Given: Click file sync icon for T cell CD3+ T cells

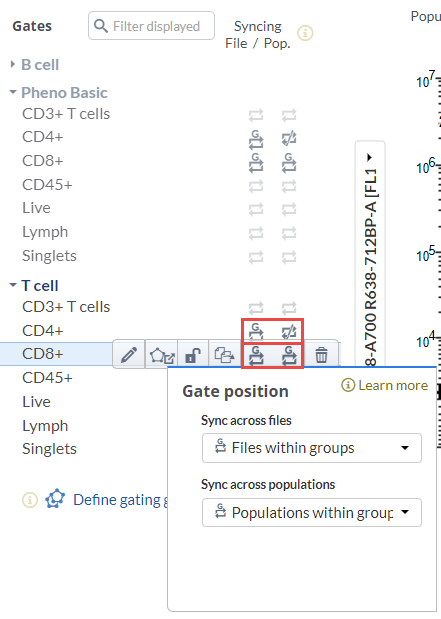Looking at the screenshot, I should point(256,308).
